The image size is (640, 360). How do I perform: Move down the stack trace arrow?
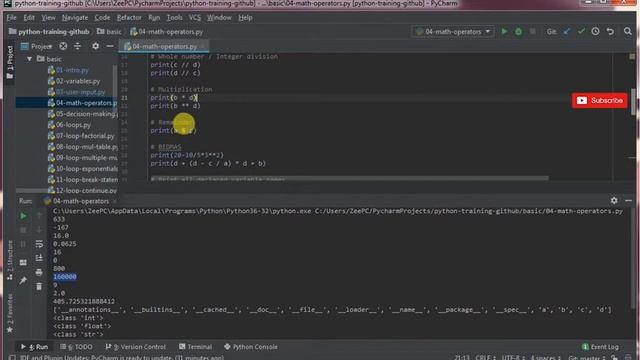(39, 230)
